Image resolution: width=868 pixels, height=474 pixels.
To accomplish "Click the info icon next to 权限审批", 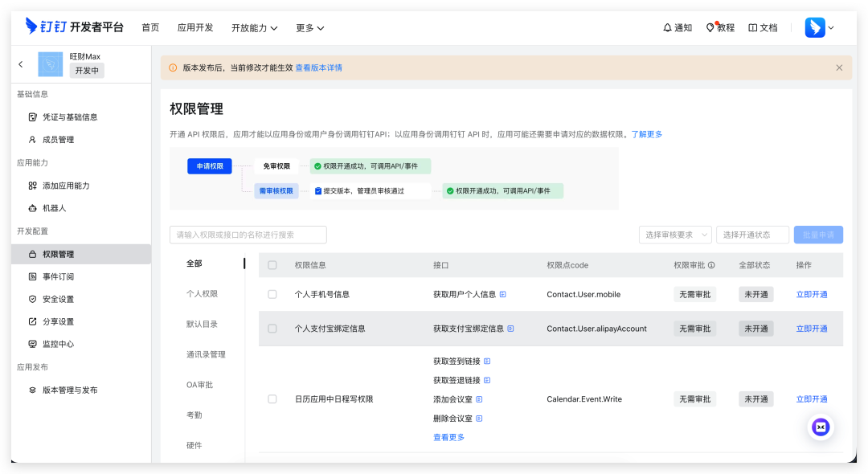I will [711, 265].
